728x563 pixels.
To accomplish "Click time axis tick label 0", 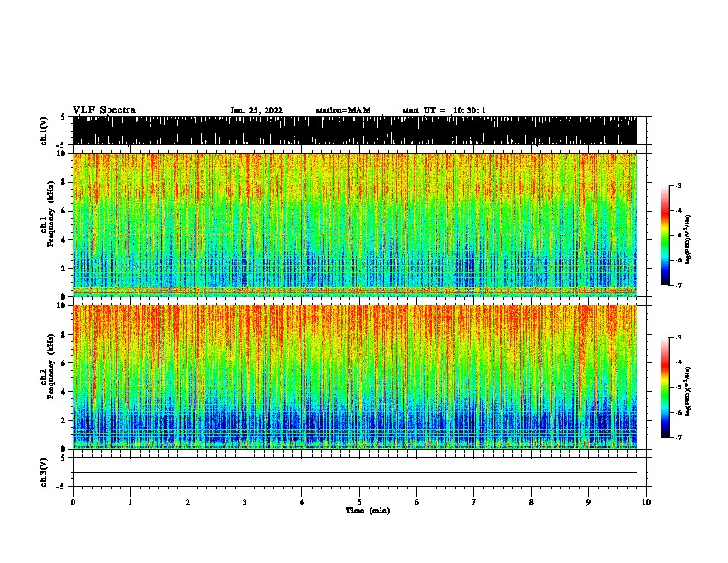I will 73,501.
